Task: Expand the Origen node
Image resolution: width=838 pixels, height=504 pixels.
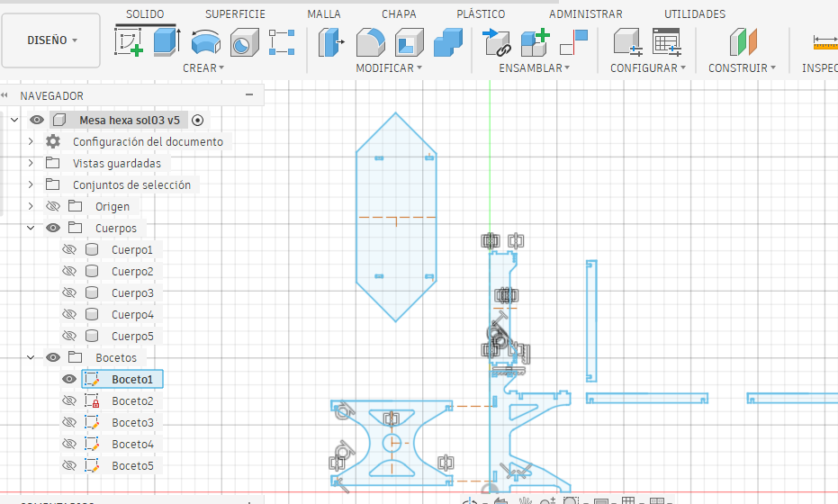Action: click(31, 206)
